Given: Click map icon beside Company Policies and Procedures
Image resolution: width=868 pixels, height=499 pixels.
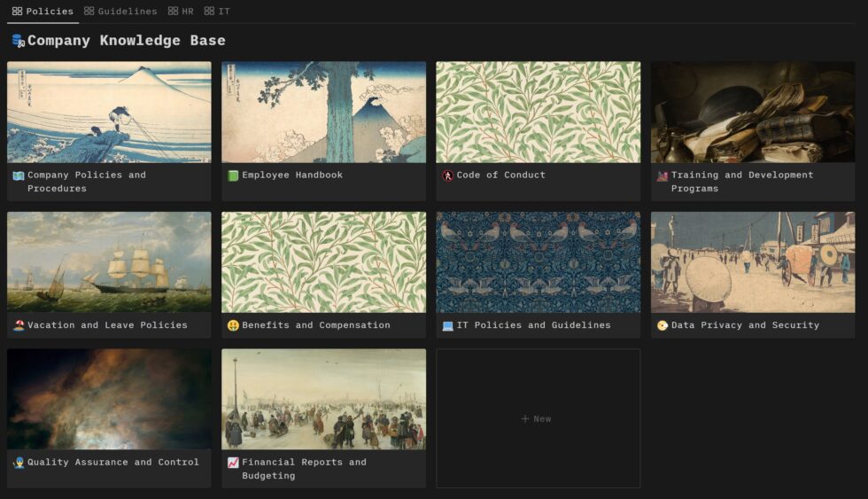Looking at the screenshot, I should pos(19,175).
